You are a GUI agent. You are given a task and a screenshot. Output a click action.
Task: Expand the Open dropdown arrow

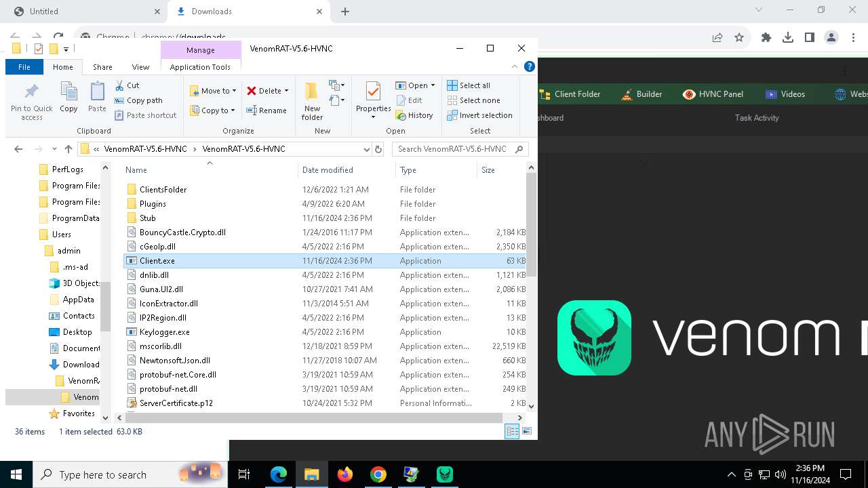tap(433, 85)
